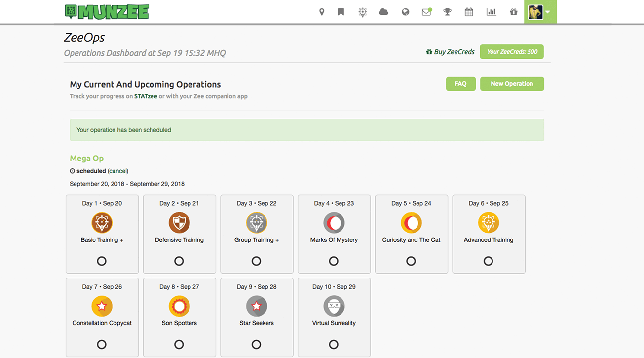Image resolution: width=644 pixels, height=358 pixels.
Task: Click the Star Seekers label
Action: (x=257, y=323)
